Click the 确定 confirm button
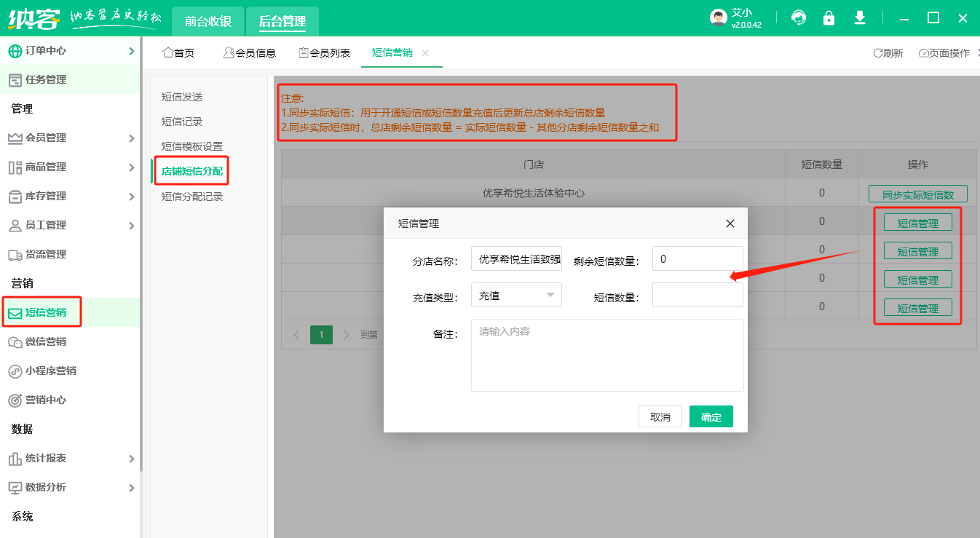The width and height of the screenshot is (980, 538). pyautogui.click(x=711, y=416)
